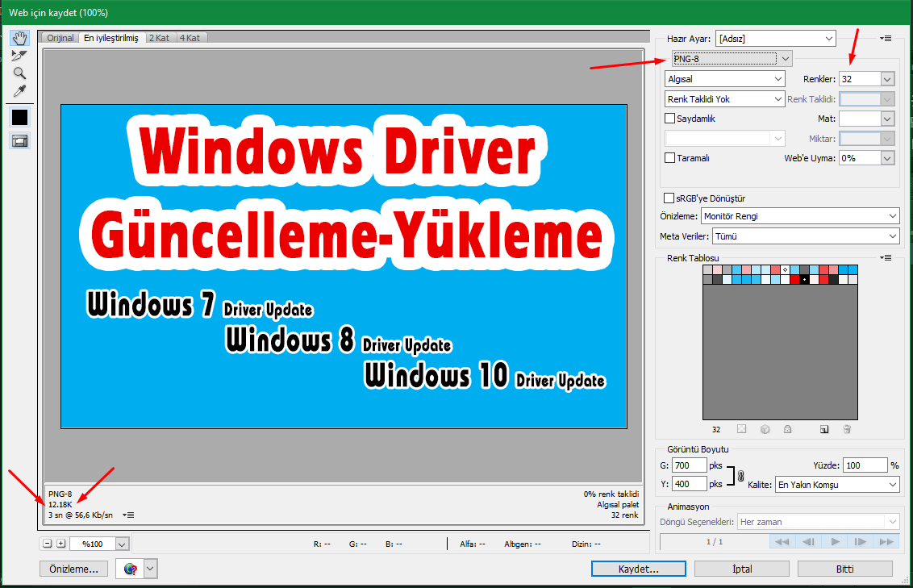This screenshot has width=913, height=588.
Task: Open the Hazır Ayar preset dropdown
Action: 776,39
